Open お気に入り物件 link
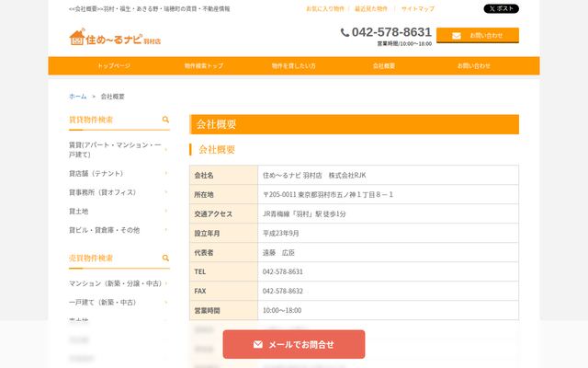The width and height of the screenshot is (588, 368). click(x=325, y=8)
